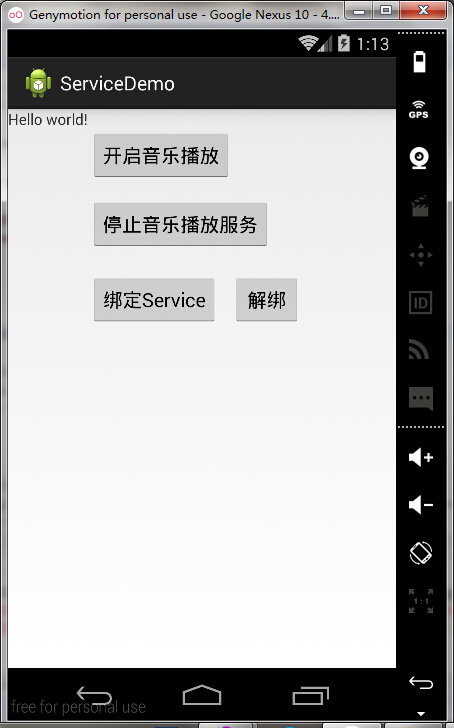
Task: Click the Wi-Fi status bar icon
Action: coord(308,43)
